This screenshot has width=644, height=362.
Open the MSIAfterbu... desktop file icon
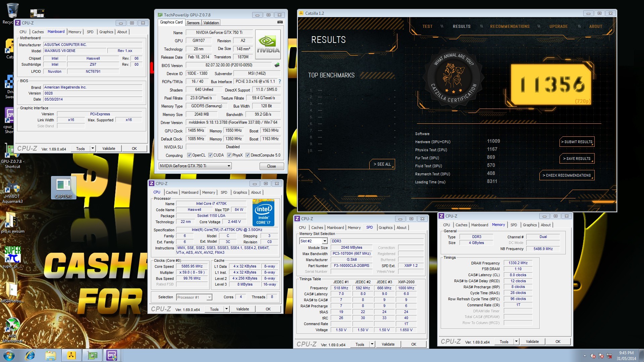pos(12,292)
